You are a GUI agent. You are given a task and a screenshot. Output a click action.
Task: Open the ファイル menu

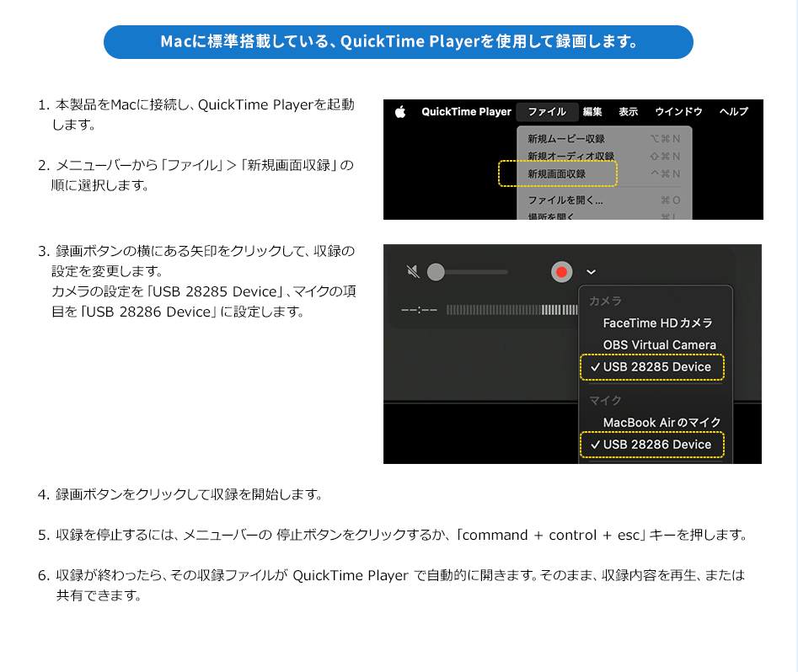pyautogui.click(x=547, y=111)
